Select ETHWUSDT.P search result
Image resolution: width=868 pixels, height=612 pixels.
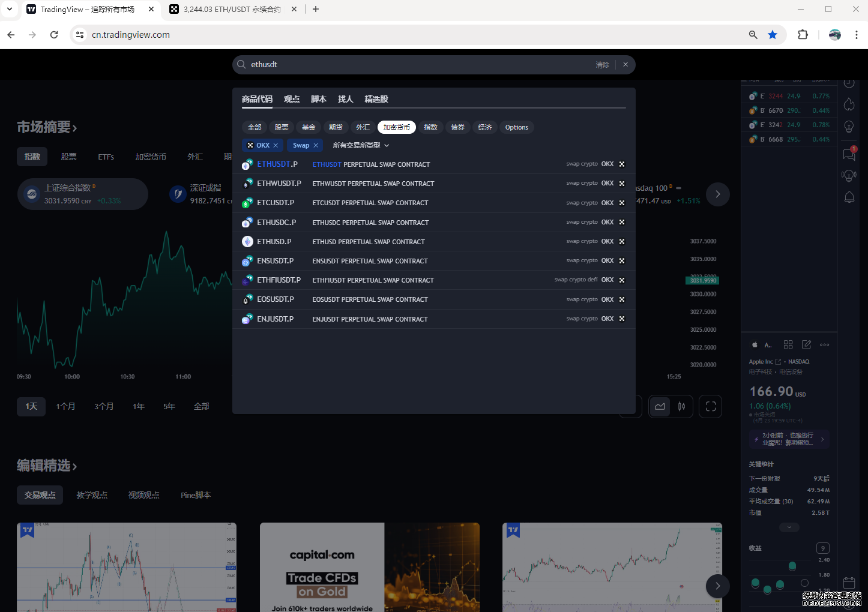tap(434, 184)
